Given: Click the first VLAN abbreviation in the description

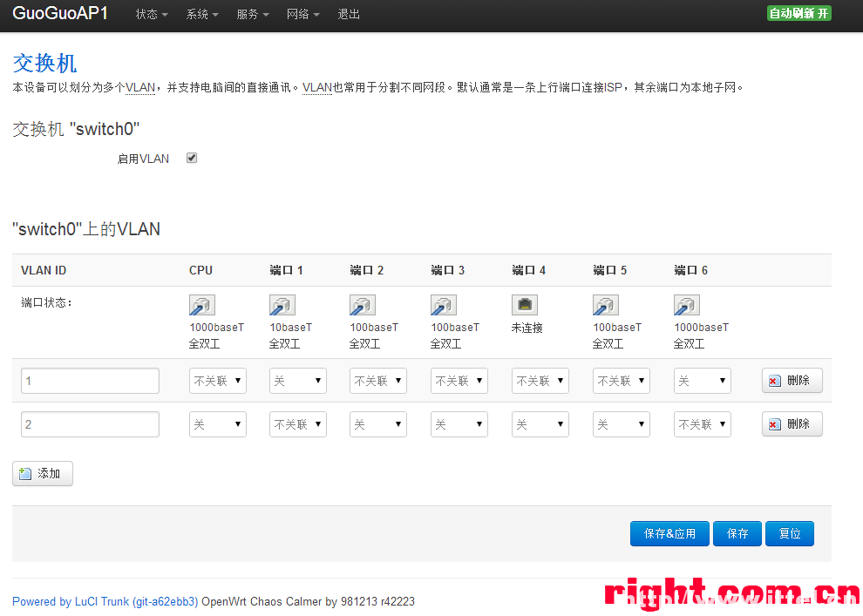Looking at the screenshot, I should coord(140,87).
